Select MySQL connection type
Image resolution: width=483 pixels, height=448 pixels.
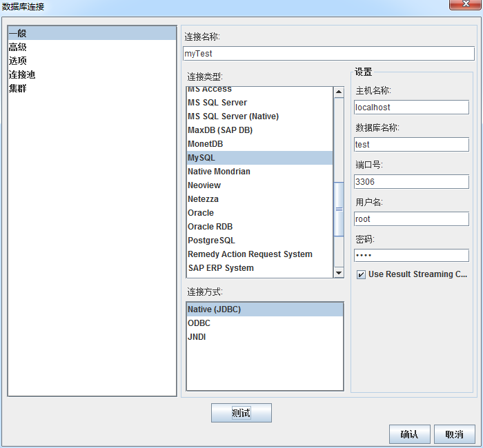point(259,158)
